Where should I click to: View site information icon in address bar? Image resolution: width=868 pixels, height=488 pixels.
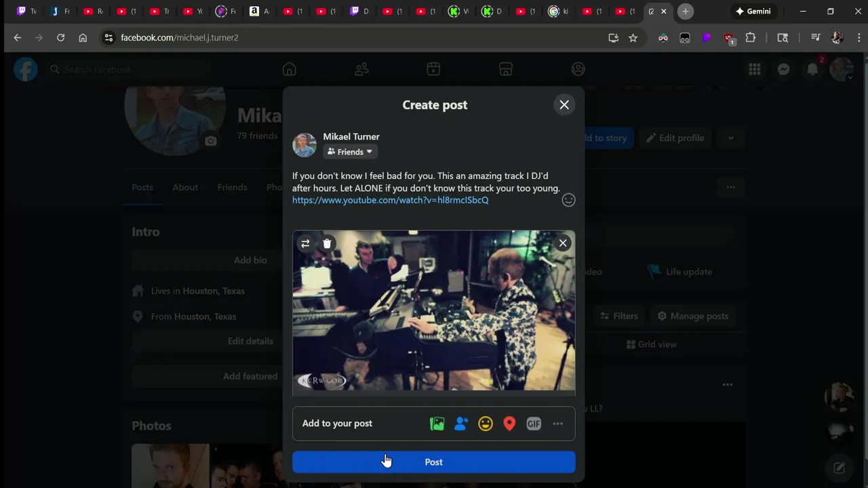(108, 38)
